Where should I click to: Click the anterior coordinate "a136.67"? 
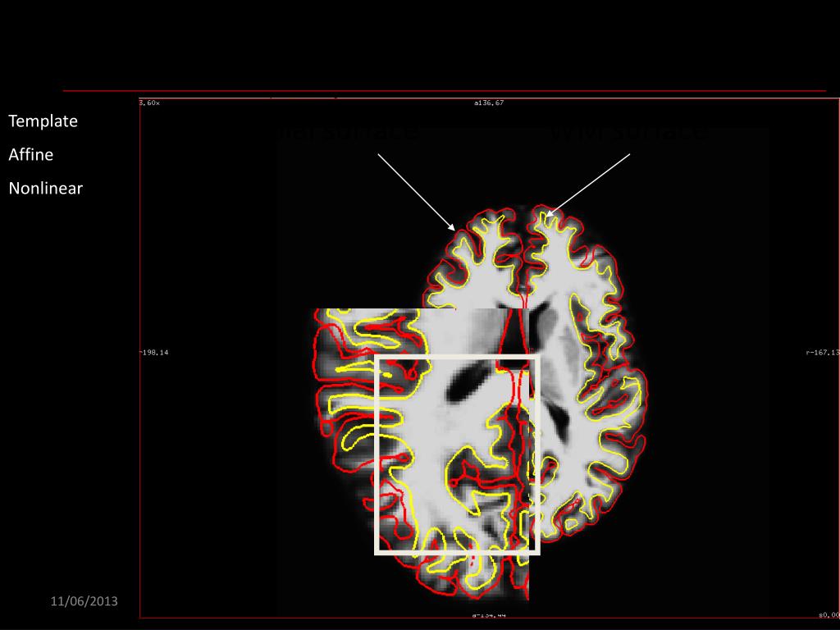489,103
